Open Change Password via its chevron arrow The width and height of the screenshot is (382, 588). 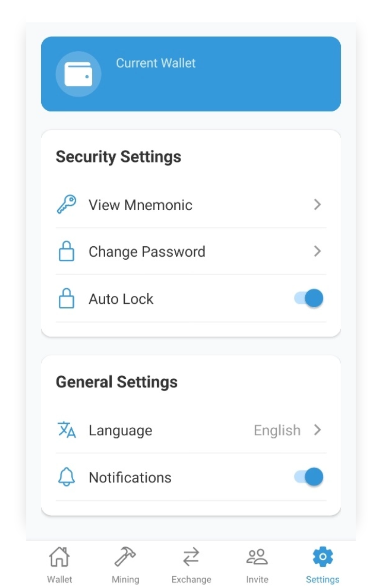318,251
